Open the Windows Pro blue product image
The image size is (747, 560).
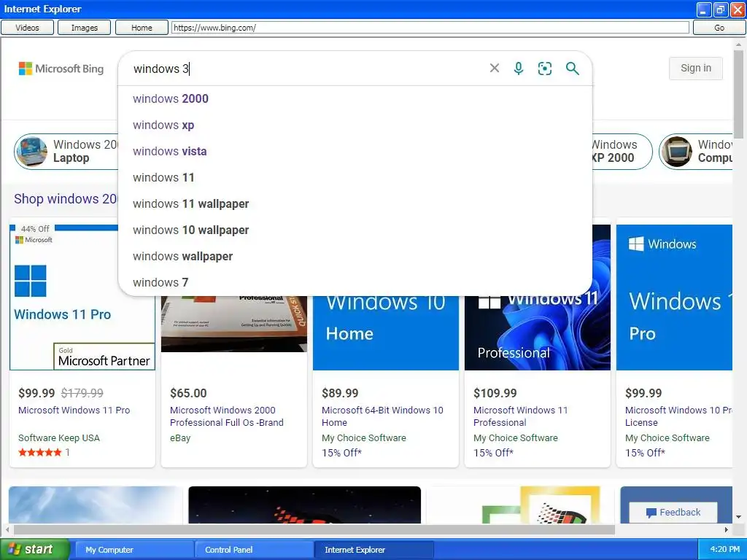(x=674, y=297)
